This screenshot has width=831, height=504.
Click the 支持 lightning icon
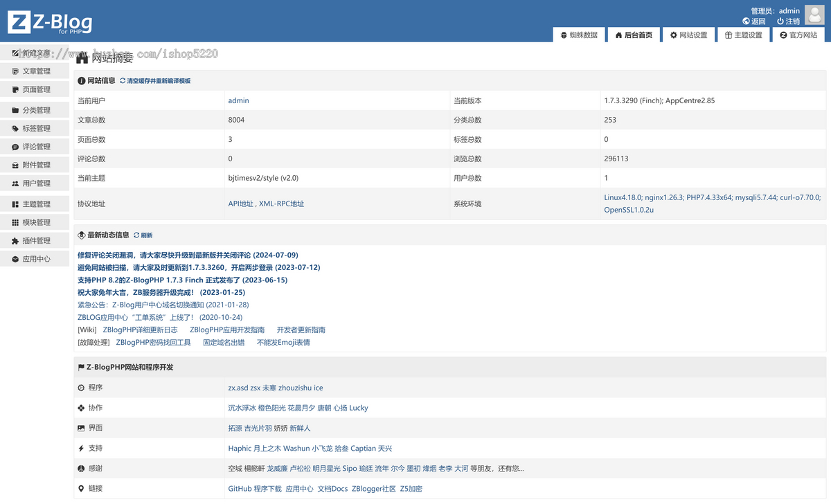click(82, 448)
